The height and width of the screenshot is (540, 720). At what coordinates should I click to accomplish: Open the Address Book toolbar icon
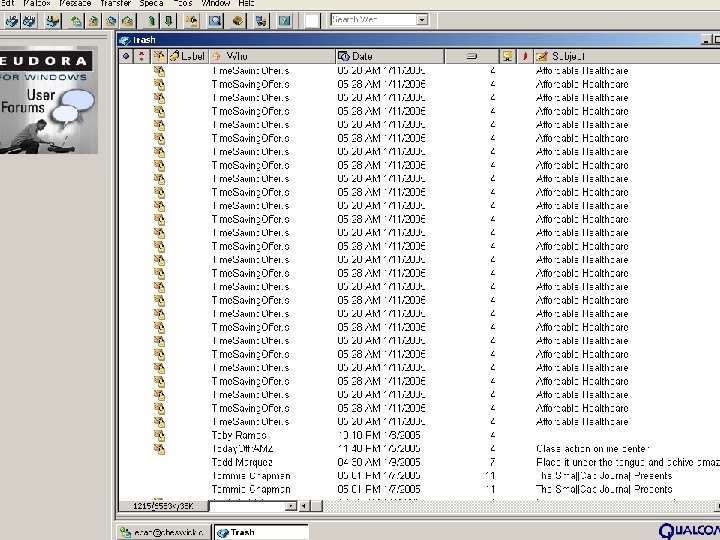[x=238, y=21]
